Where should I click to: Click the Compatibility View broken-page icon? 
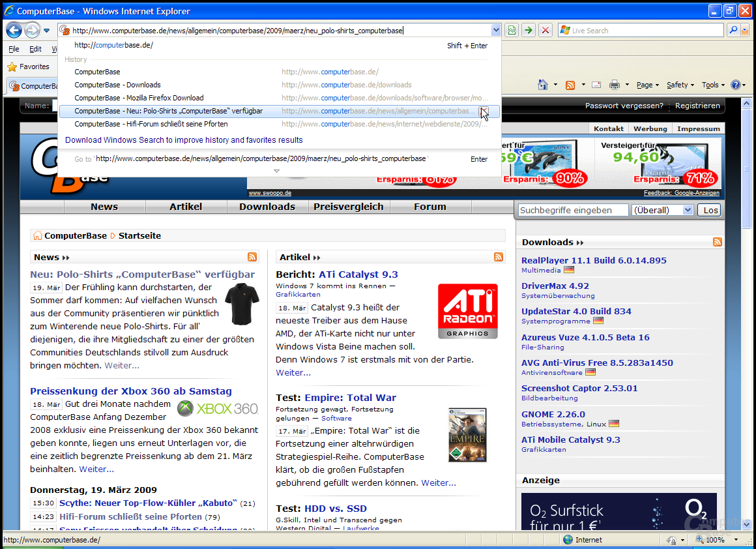[512, 31]
